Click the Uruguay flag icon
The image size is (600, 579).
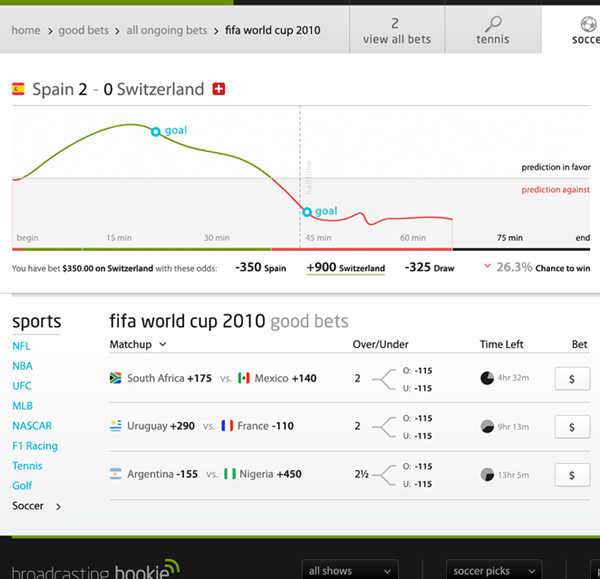point(116,426)
